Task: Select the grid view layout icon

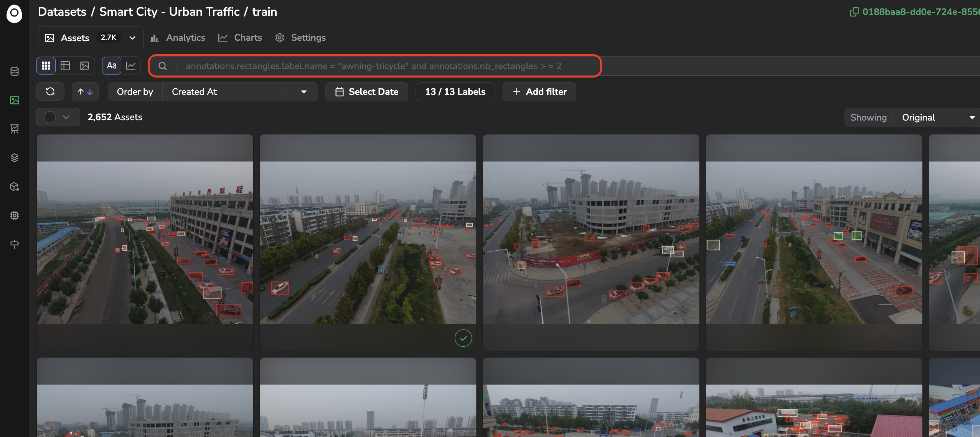Action: [x=46, y=66]
